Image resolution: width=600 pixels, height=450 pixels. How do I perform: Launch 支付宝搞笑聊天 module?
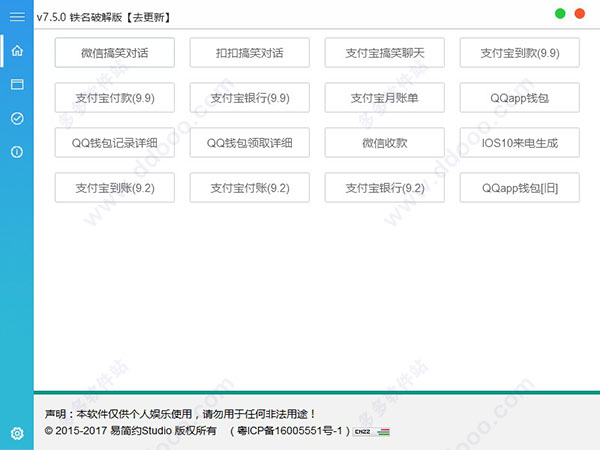pyautogui.click(x=385, y=52)
